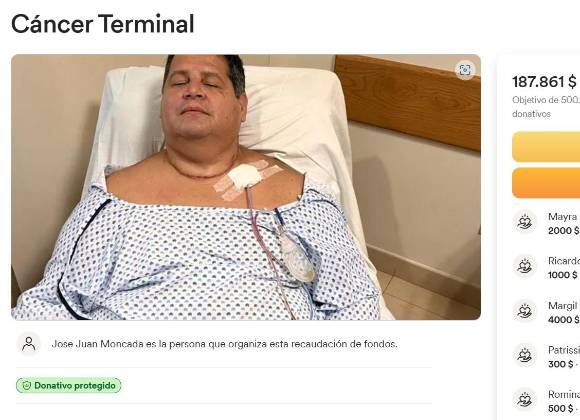
Task: Open the fundraiser main photo
Action: [x=246, y=187]
